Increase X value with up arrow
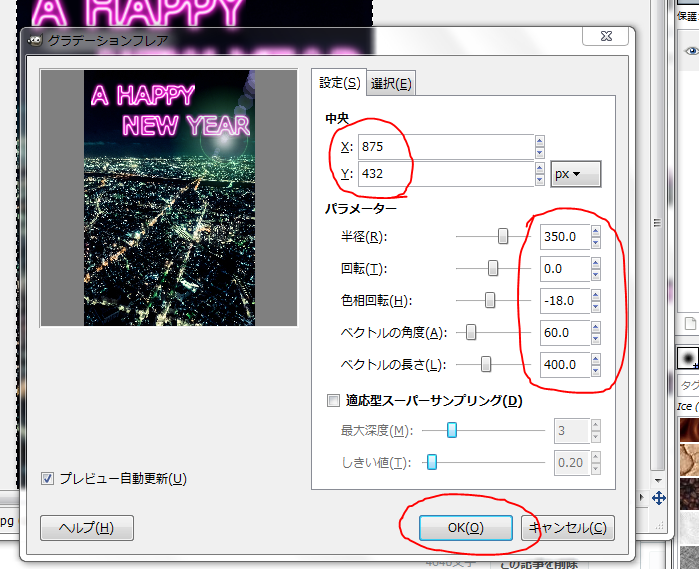Image resolution: width=699 pixels, height=569 pixels. 540,141
